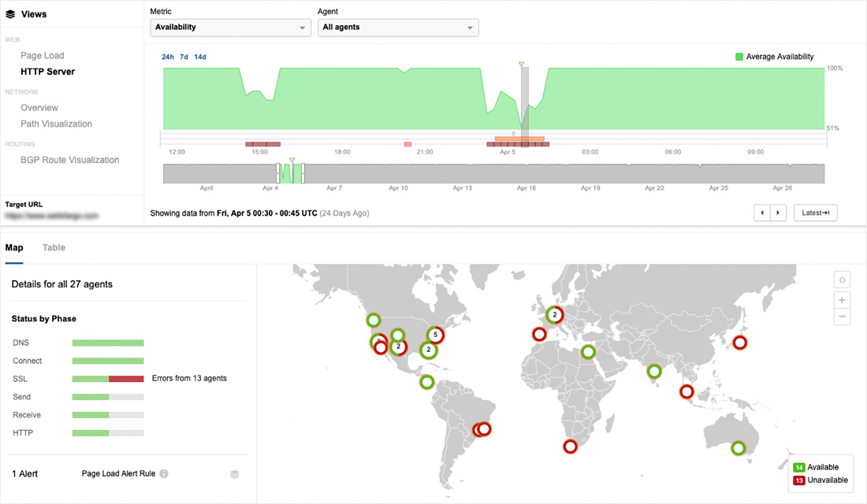Step to next time interval arrow
This screenshot has height=504, width=867.
coord(778,213)
